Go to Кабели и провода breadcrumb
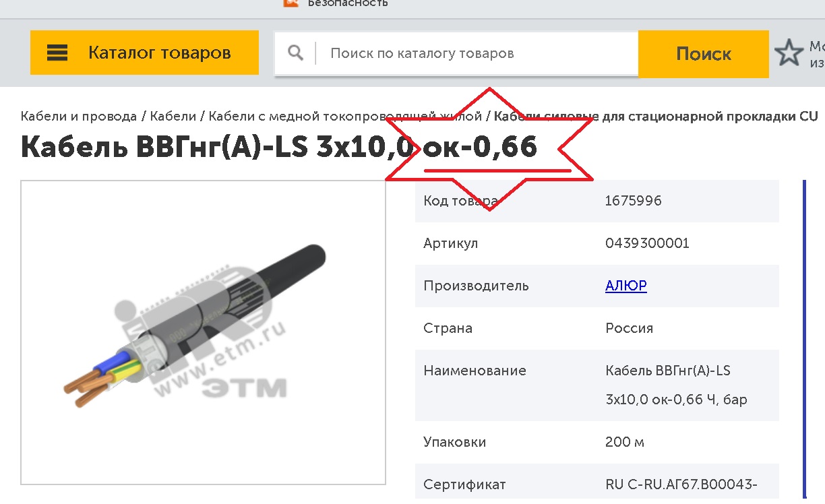Screen dimensions: 825x504 (79, 116)
